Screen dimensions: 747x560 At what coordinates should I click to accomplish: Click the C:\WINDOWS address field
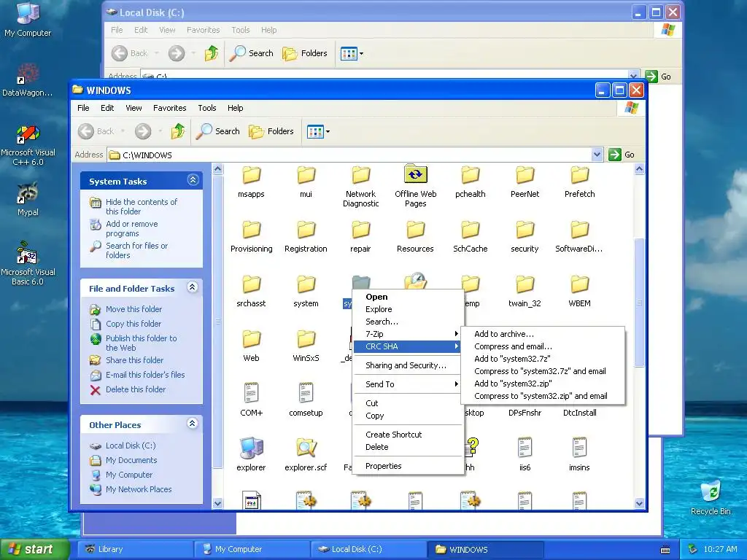(x=349, y=155)
